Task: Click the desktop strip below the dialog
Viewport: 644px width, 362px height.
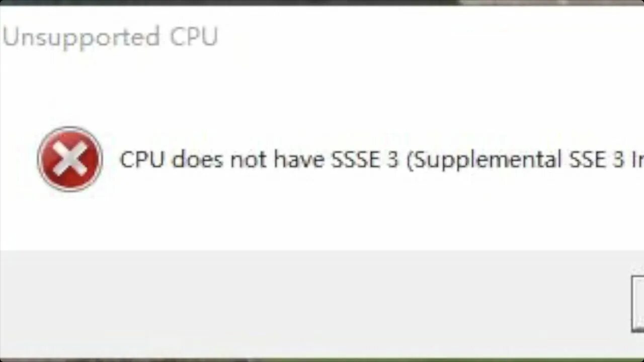Action: tap(322, 360)
